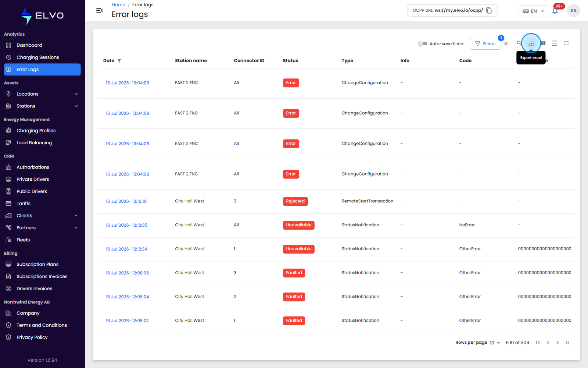This screenshot has width=588, height=368.
Task: Click the ELVO logo
Action: 42,15
